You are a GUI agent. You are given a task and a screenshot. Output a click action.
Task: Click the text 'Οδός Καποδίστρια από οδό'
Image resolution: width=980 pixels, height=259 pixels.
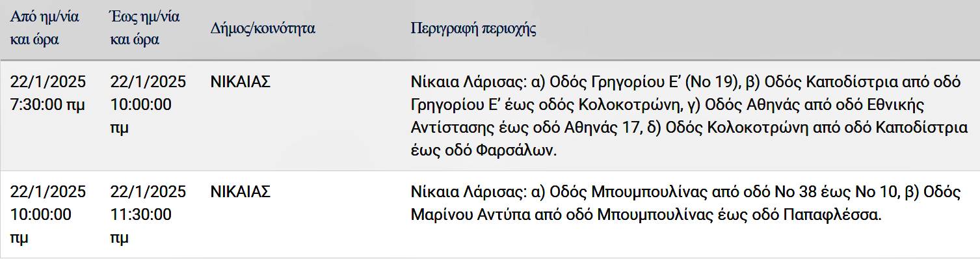(x=863, y=82)
